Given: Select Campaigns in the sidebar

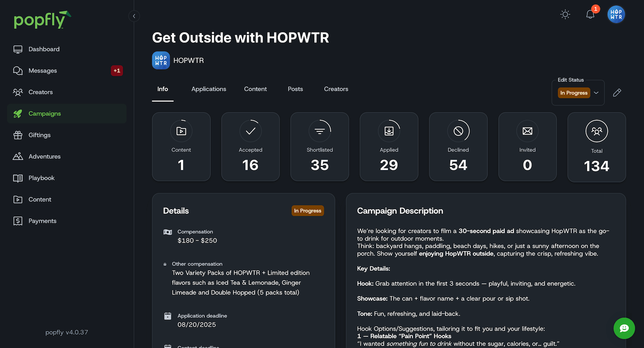Looking at the screenshot, I should click(67, 114).
